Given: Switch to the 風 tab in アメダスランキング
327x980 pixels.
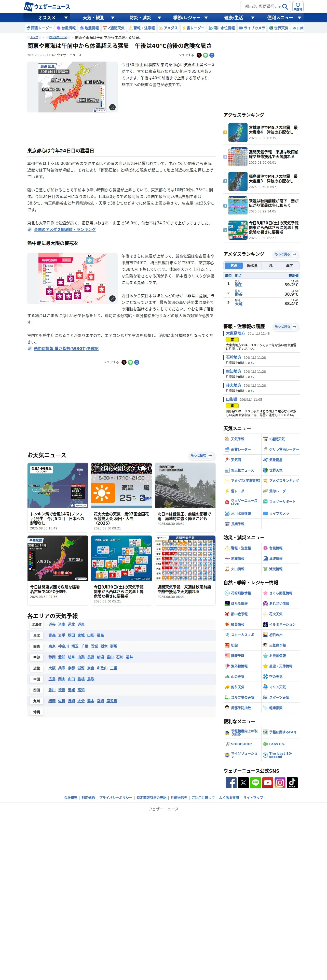Looking at the screenshot, I should 271,266.
